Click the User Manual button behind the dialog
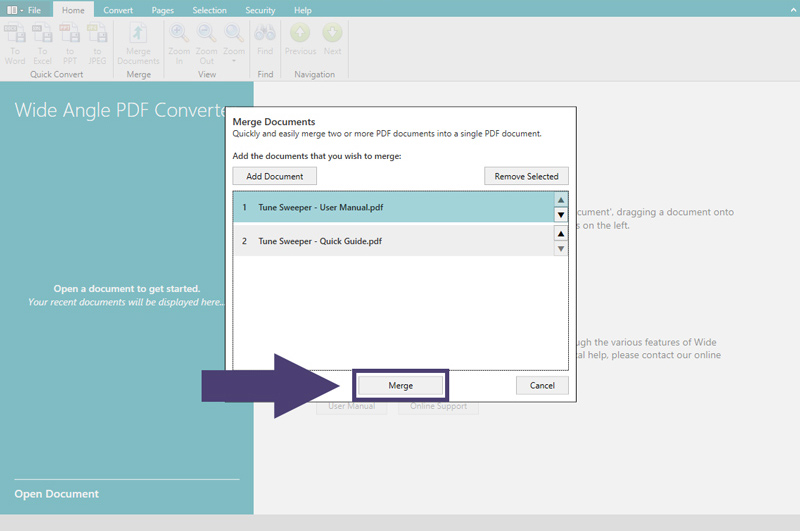This screenshot has width=800, height=531. [x=352, y=407]
